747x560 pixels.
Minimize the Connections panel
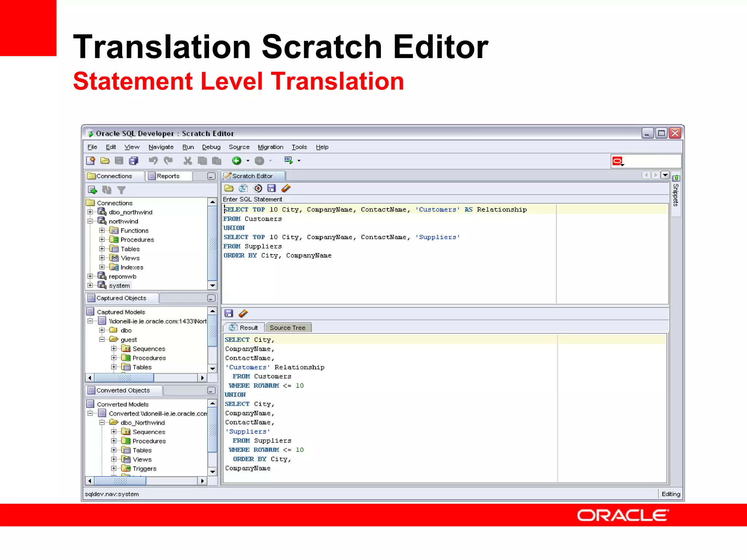pyautogui.click(x=211, y=176)
